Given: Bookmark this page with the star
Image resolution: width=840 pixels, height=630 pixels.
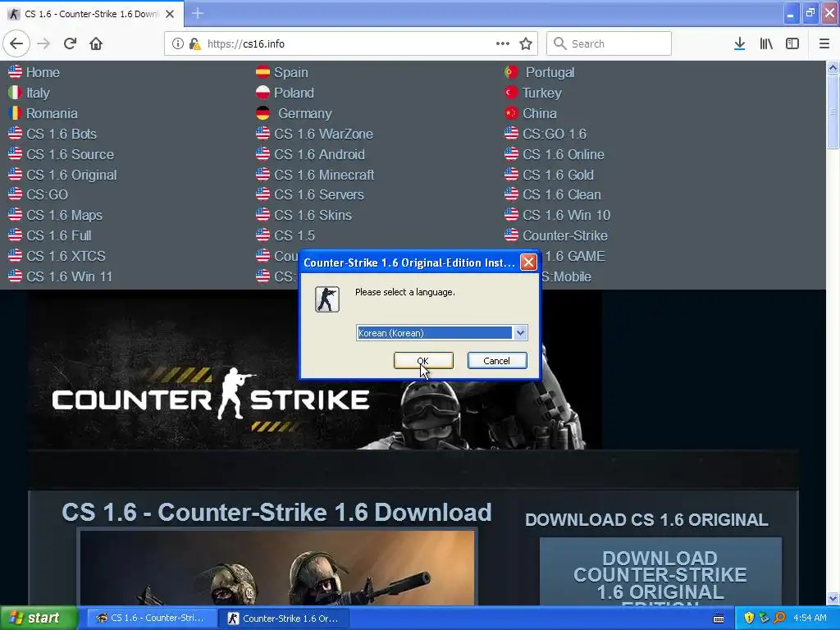Looking at the screenshot, I should [526, 44].
